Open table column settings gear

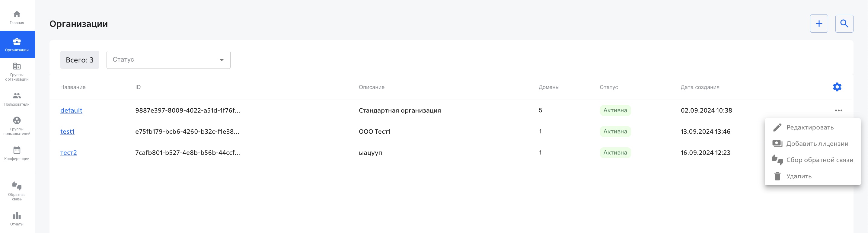coord(837,87)
